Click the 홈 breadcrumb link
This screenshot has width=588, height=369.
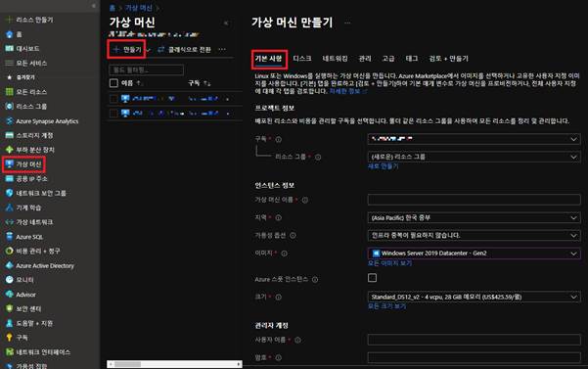(113, 8)
